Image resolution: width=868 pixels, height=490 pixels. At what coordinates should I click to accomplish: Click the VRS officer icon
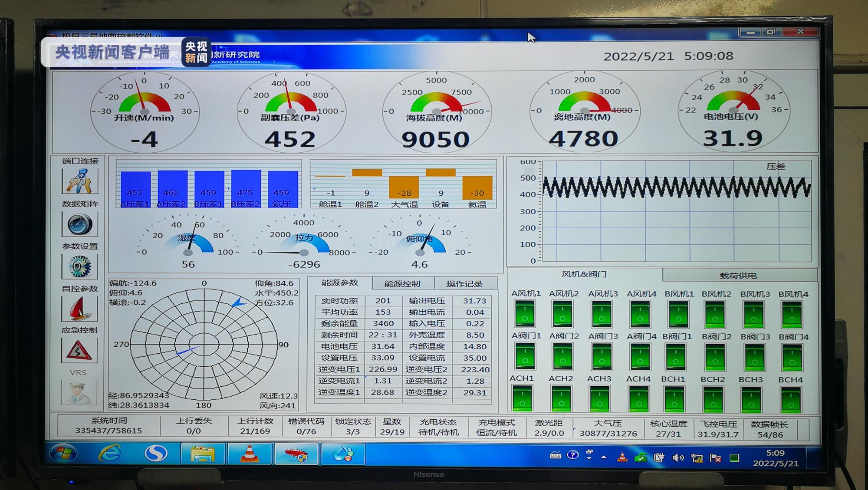point(79,392)
